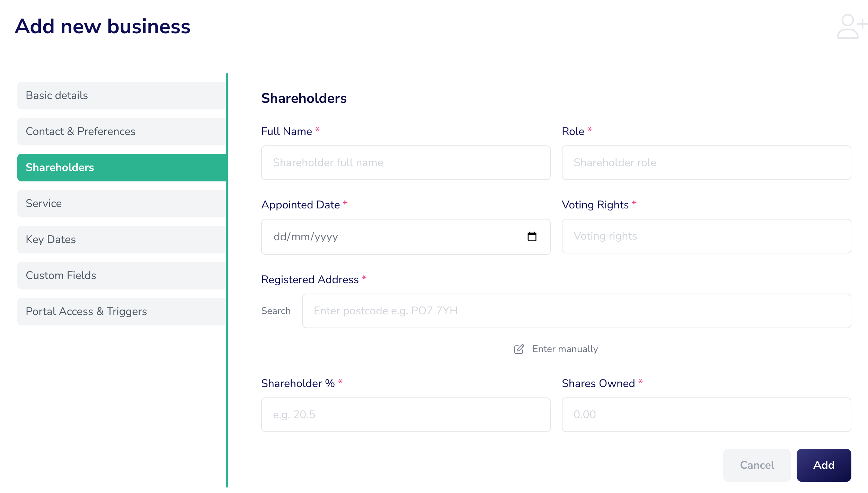Viewport: 868px width, 493px height.
Task: Focus the Shareholder role input
Action: point(706,163)
